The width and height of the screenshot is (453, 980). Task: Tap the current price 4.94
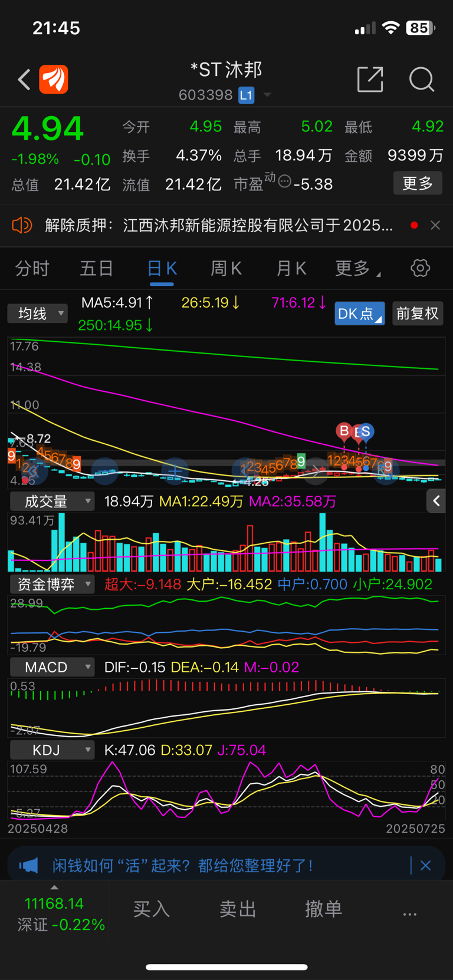(x=48, y=129)
